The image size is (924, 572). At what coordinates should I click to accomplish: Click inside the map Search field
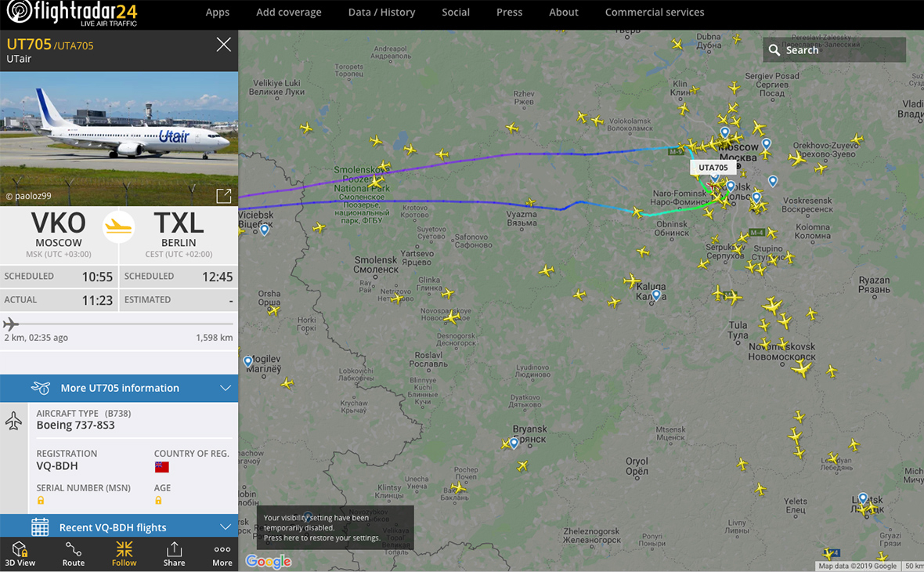835,50
